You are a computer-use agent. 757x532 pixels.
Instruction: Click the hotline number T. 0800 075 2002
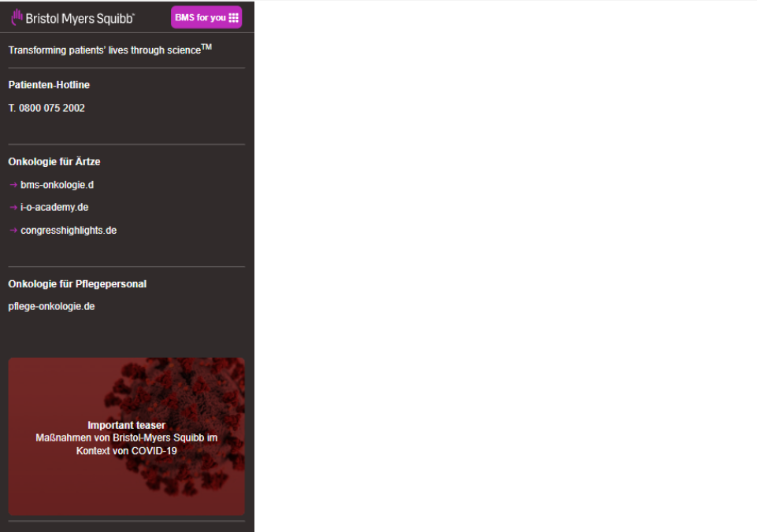(46, 108)
